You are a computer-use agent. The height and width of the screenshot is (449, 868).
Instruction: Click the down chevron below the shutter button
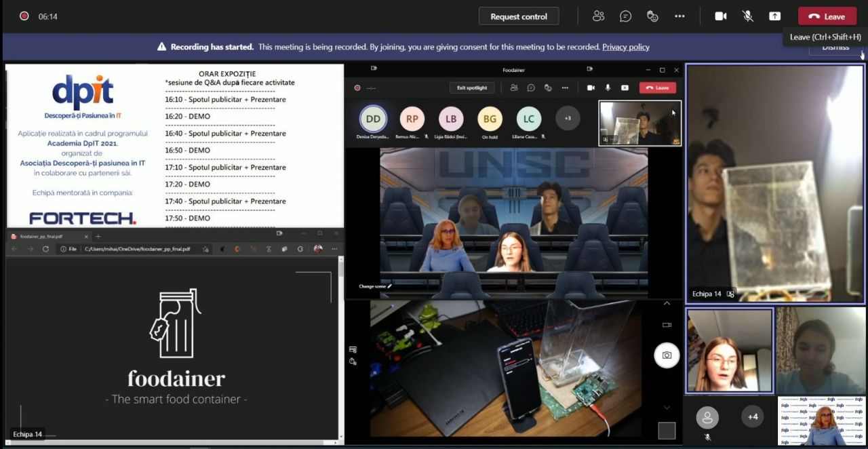667,408
